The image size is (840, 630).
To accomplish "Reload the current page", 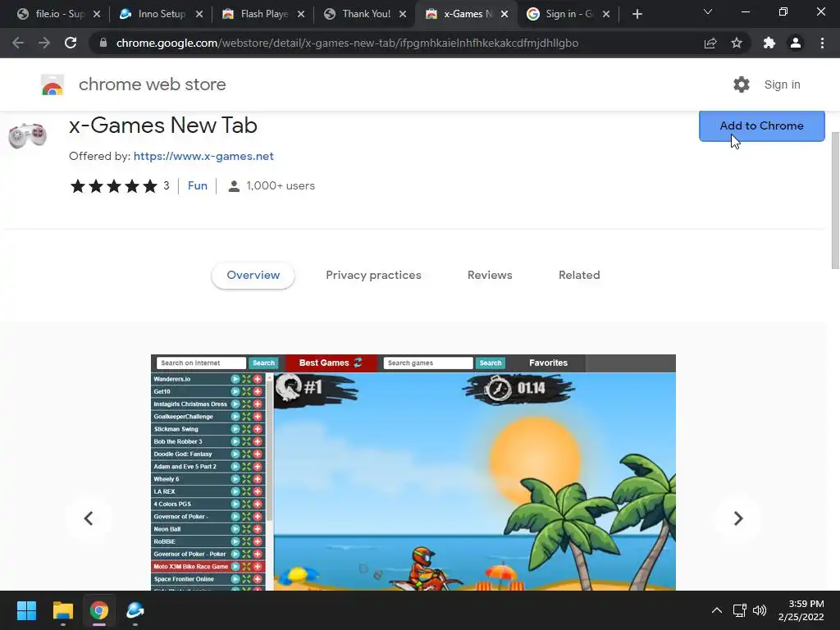I will (71, 43).
